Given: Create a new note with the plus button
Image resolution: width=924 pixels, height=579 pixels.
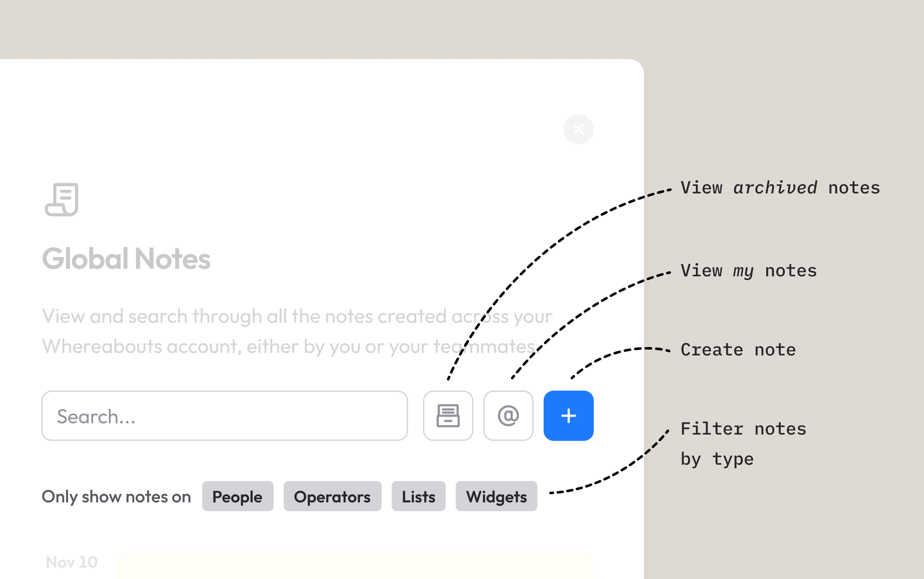Looking at the screenshot, I should (568, 415).
